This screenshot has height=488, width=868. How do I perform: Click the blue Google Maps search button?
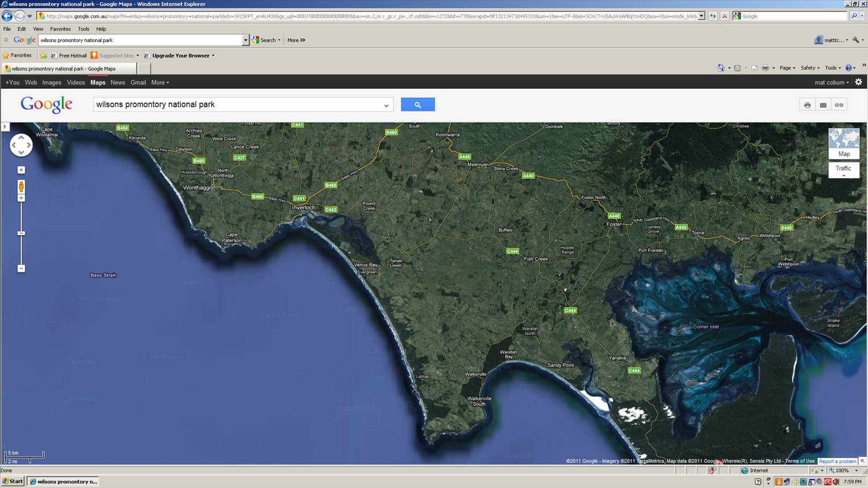pyautogui.click(x=418, y=105)
